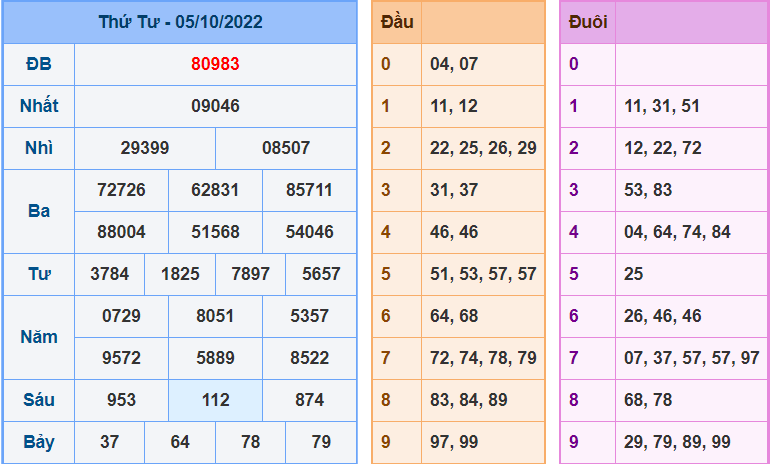Click the Tư prize number 1825

(180, 274)
